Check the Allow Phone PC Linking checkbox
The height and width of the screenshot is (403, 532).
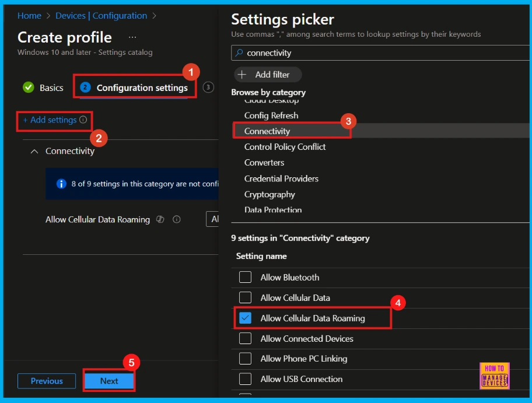(245, 359)
